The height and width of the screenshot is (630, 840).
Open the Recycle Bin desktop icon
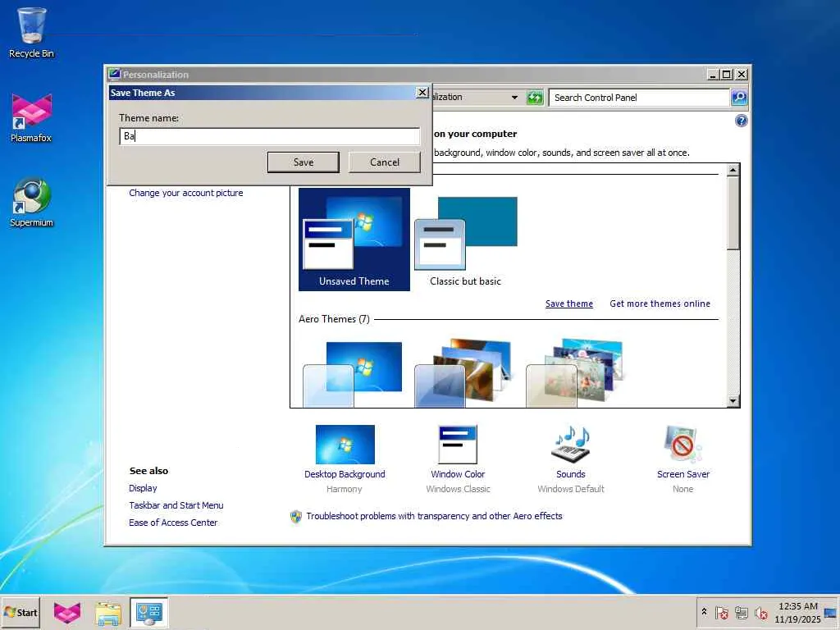point(32,32)
